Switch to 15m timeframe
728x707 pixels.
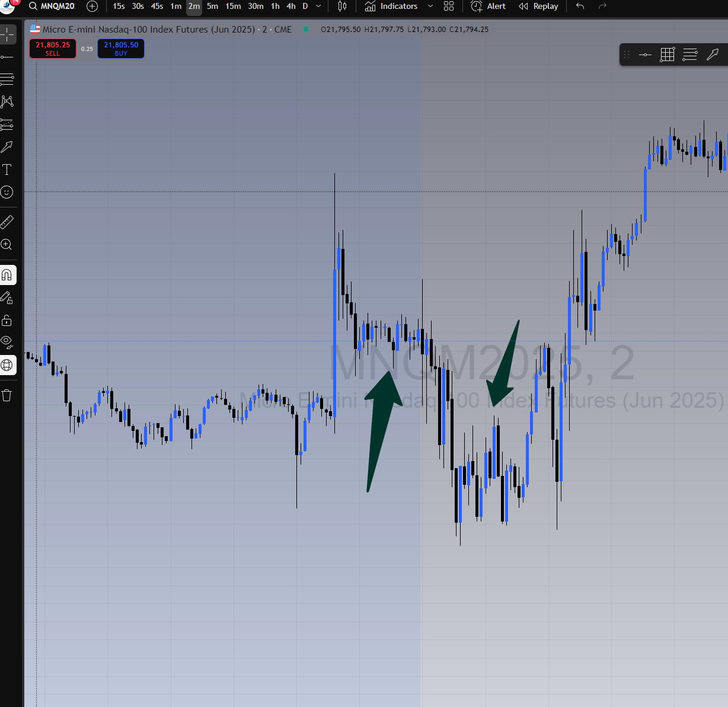coord(233,7)
